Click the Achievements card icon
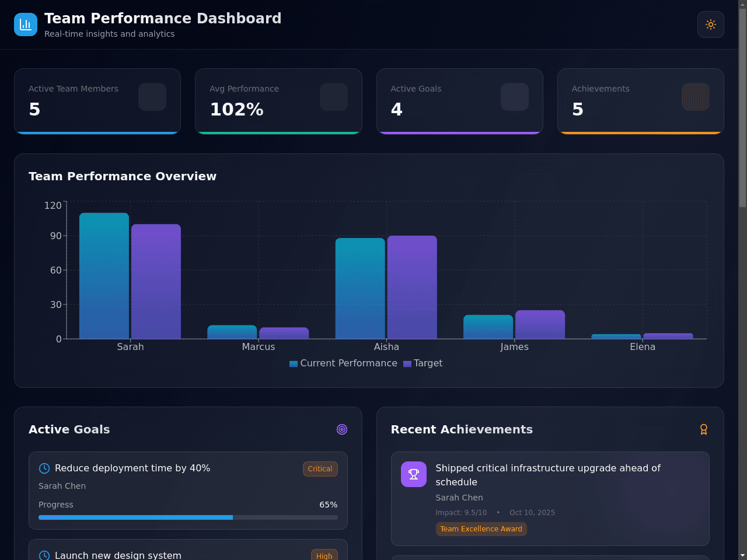 696,97
